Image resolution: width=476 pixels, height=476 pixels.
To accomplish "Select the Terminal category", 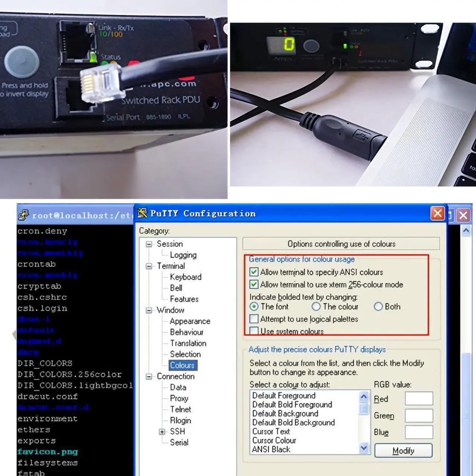I will click(x=171, y=266).
